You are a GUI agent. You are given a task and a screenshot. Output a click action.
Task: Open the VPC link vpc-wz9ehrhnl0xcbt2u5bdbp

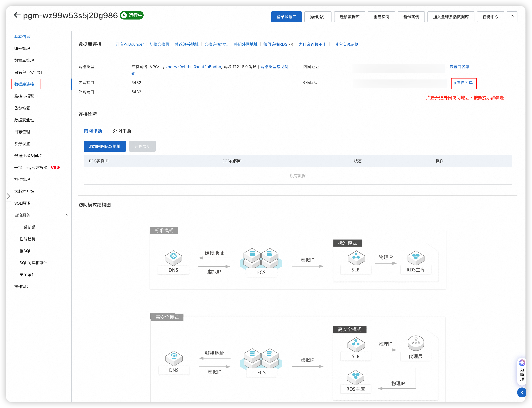point(193,67)
